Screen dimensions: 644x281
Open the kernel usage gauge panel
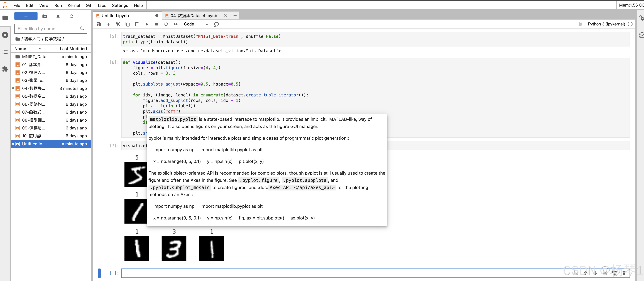pyautogui.click(x=641, y=35)
